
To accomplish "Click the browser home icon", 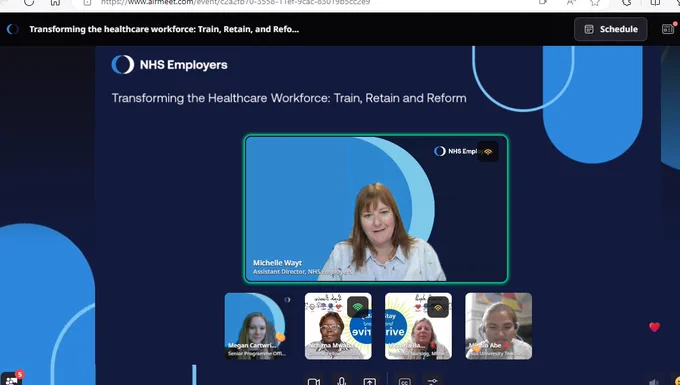I will click(x=55, y=2).
